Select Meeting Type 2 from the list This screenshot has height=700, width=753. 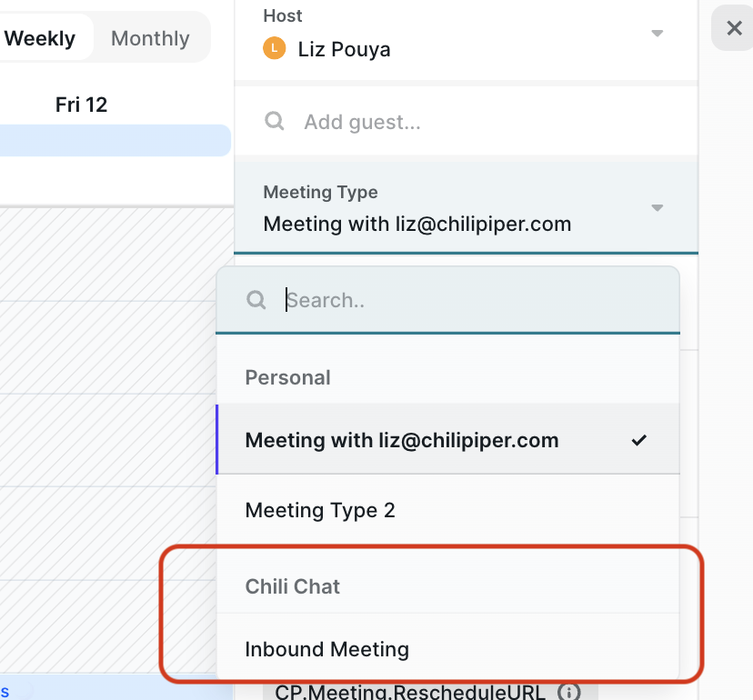tap(447, 510)
